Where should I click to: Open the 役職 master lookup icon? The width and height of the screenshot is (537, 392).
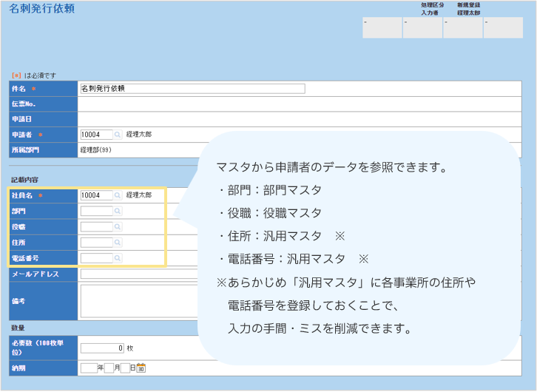(x=118, y=227)
